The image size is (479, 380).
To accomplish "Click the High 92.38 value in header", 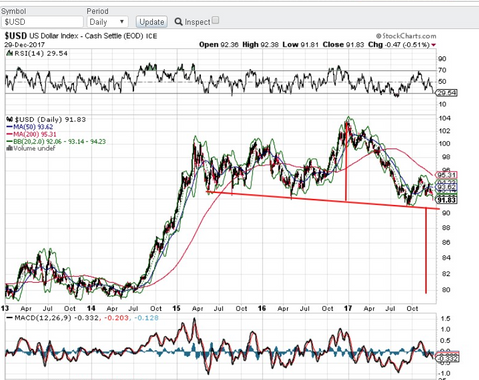I will click(x=260, y=45).
